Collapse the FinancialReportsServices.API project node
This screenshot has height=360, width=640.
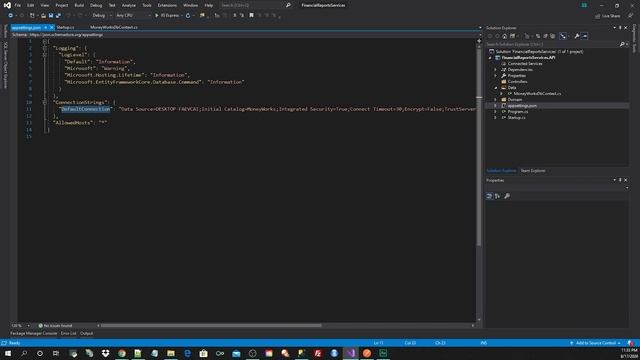click(x=490, y=58)
